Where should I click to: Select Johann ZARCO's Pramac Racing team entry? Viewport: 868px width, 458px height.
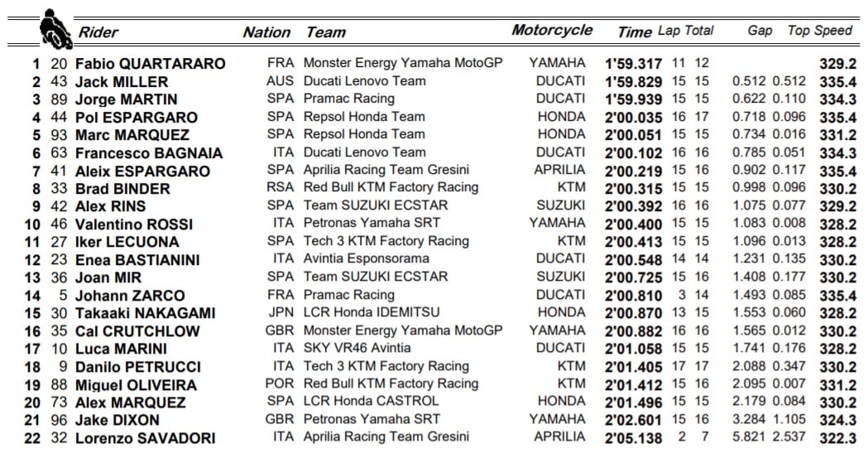348,295
